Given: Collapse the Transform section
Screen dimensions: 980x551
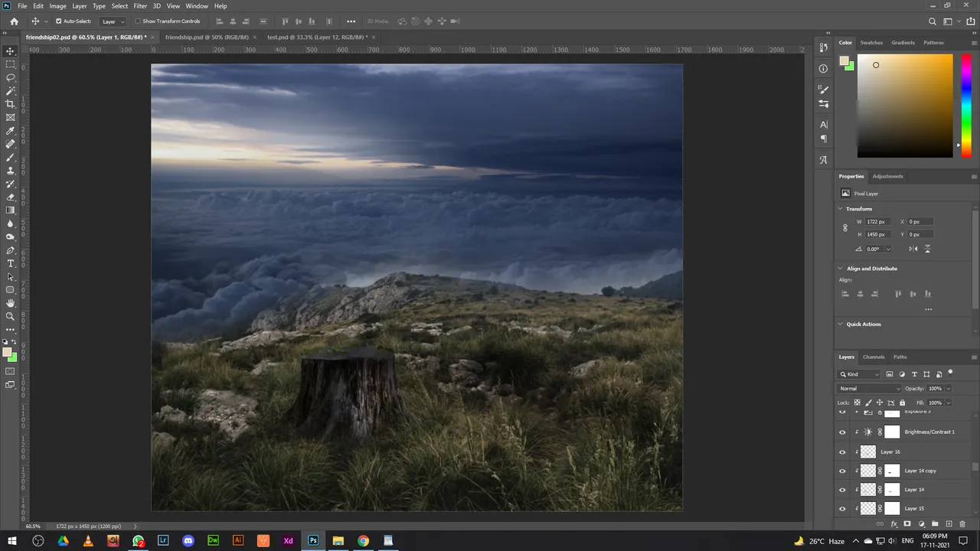Looking at the screenshot, I should (841, 209).
